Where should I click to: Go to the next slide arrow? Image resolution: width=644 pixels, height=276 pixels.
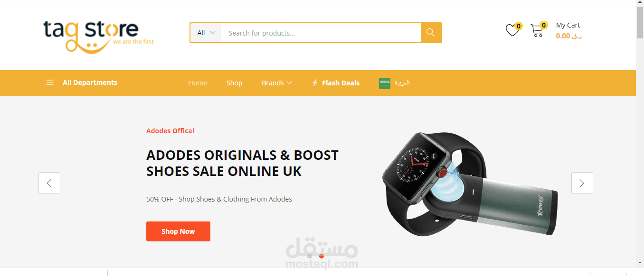(x=582, y=183)
